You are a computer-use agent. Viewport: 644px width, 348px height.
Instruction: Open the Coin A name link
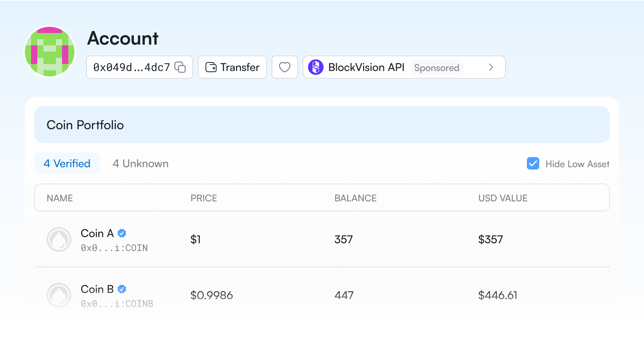click(x=97, y=233)
